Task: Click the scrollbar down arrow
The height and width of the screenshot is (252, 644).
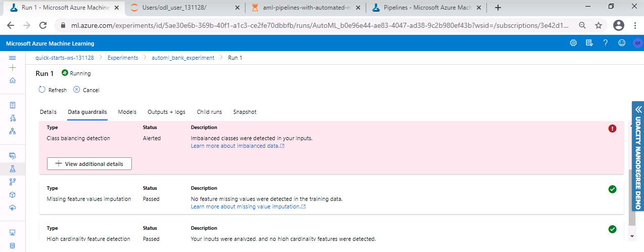Action: click(632, 236)
